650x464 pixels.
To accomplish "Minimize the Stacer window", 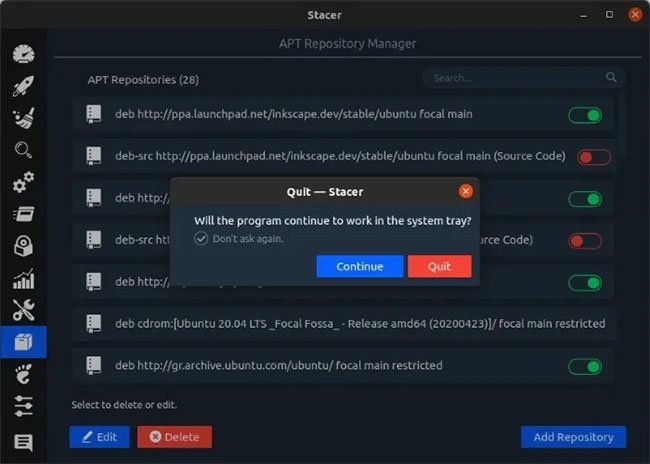I will click(584, 15).
